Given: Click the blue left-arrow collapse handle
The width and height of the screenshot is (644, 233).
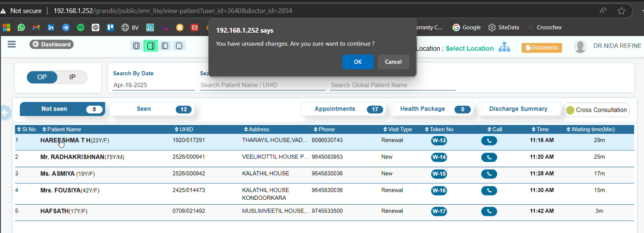Looking at the screenshot, I should 5,113.
